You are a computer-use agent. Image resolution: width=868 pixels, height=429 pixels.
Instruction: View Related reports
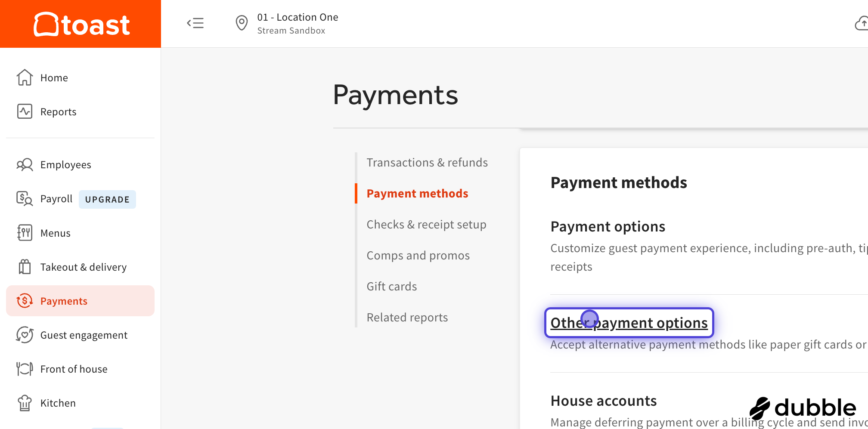click(x=407, y=317)
